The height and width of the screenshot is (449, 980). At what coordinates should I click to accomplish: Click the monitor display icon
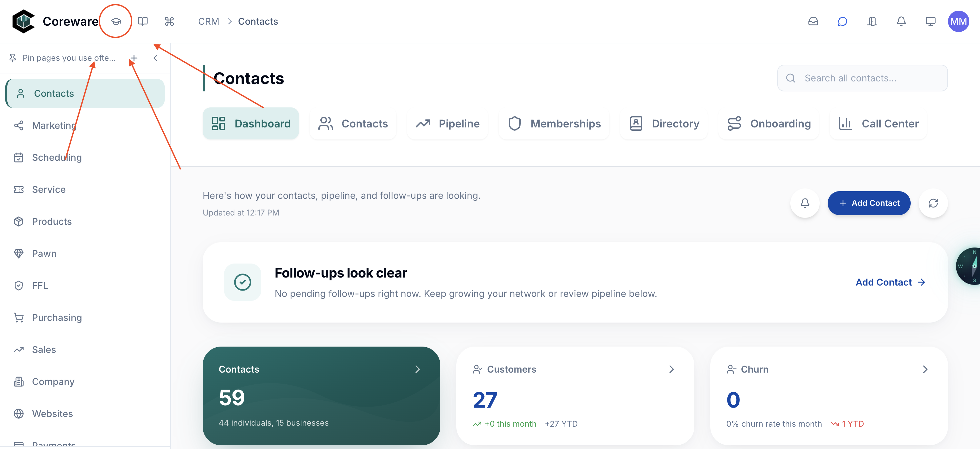tap(931, 21)
